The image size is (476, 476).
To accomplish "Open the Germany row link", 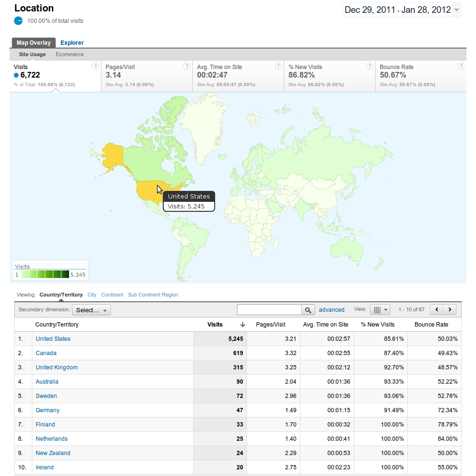I will [x=47, y=410].
